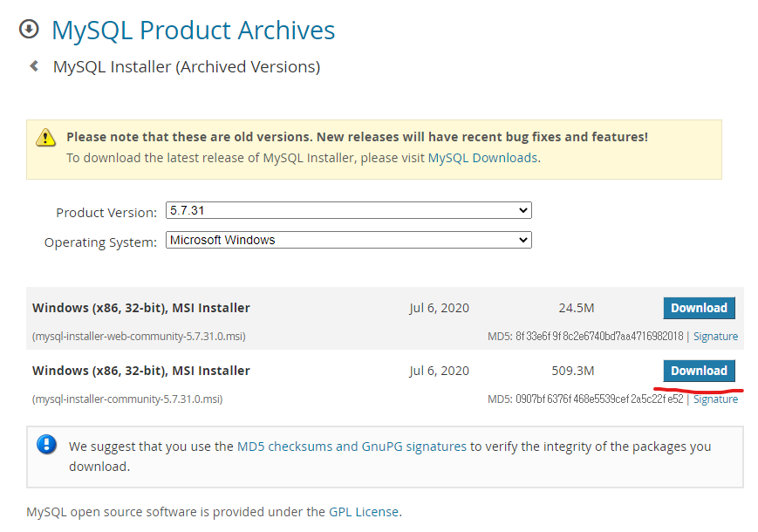
Task: Click the blue info exclamation icon
Action: pos(46,446)
